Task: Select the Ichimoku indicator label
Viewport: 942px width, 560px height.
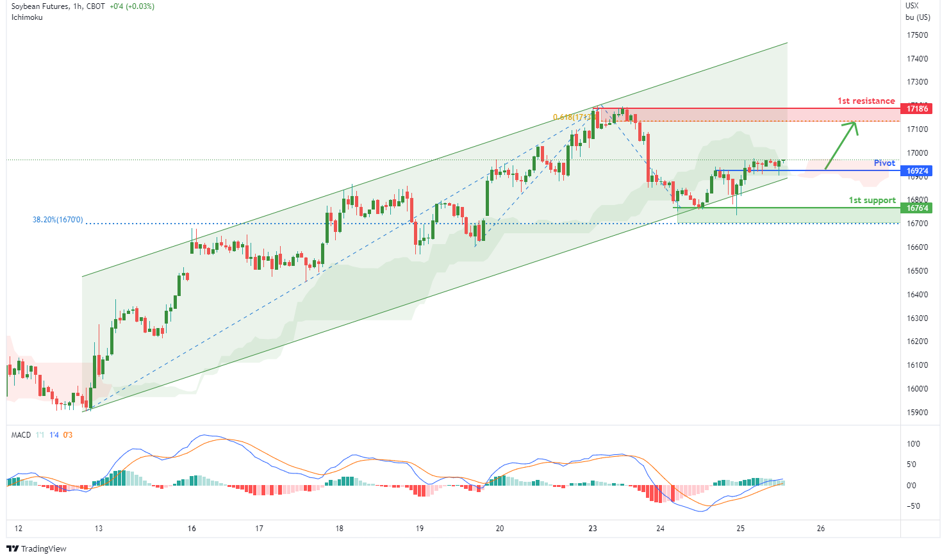Action: click(x=27, y=17)
